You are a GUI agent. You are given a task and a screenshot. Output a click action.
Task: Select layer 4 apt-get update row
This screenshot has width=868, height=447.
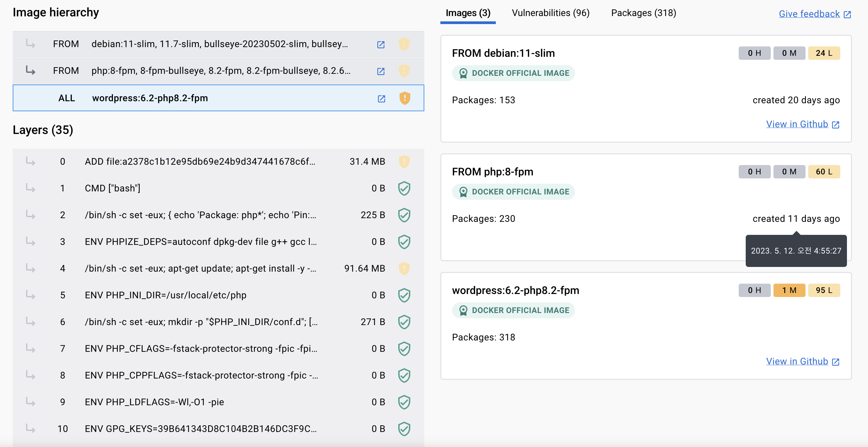pyautogui.click(x=200, y=269)
